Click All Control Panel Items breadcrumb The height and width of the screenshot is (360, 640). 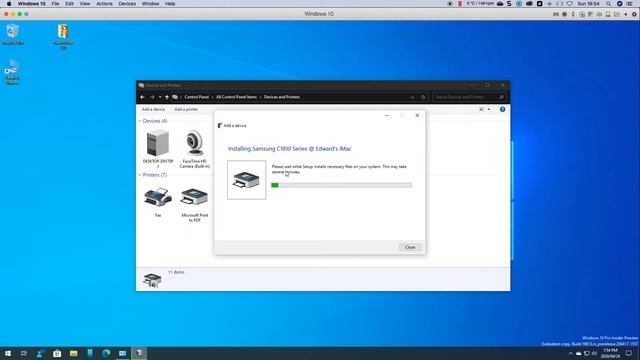click(x=236, y=97)
